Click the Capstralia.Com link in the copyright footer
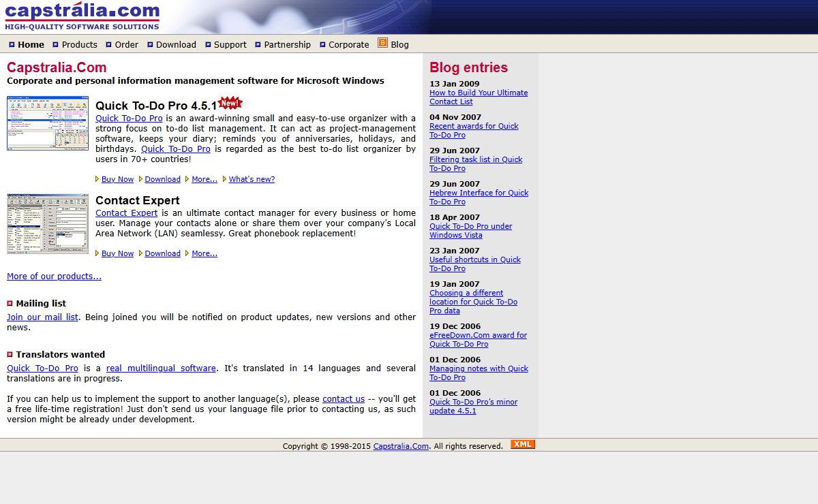 coord(401,446)
